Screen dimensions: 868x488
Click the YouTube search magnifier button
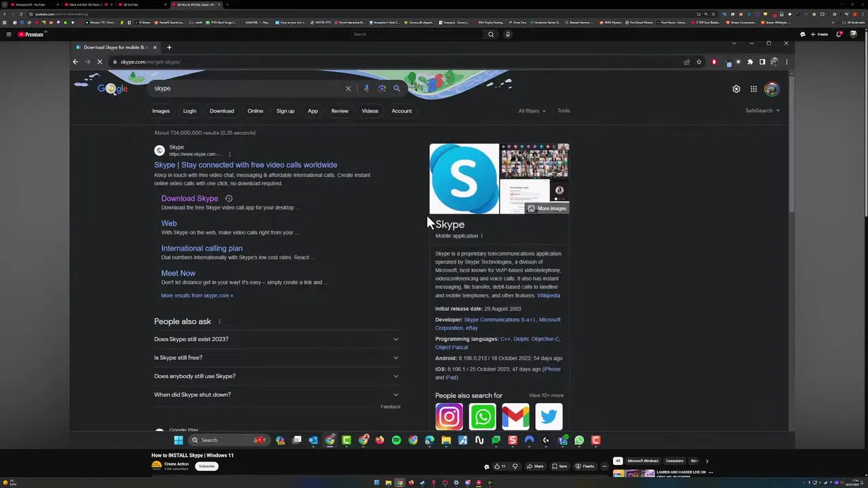click(x=491, y=35)
